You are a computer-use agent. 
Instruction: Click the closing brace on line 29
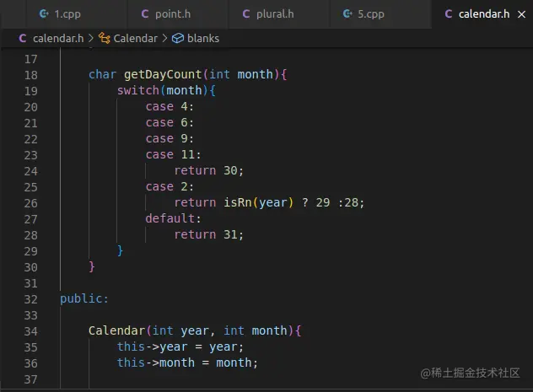pos(120,250)
